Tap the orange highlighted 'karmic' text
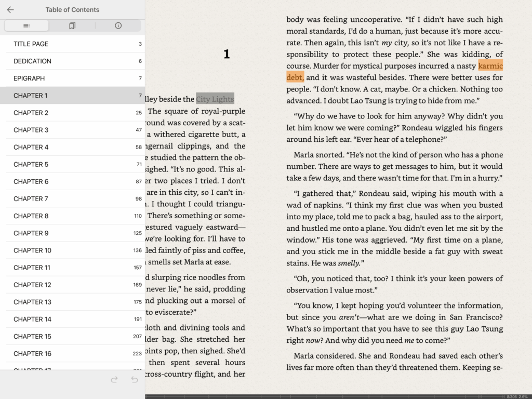 pyautogui.click(x=490, y=66)
